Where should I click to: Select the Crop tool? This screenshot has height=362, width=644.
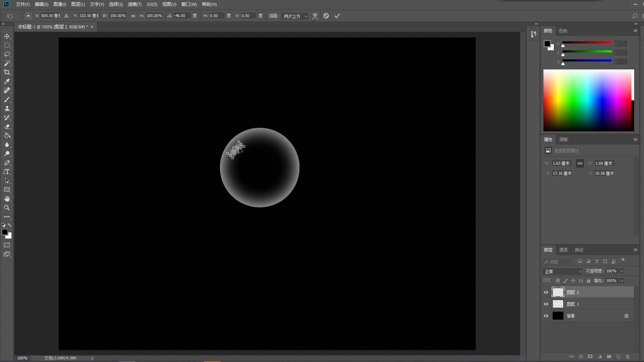tap(7, 72)
